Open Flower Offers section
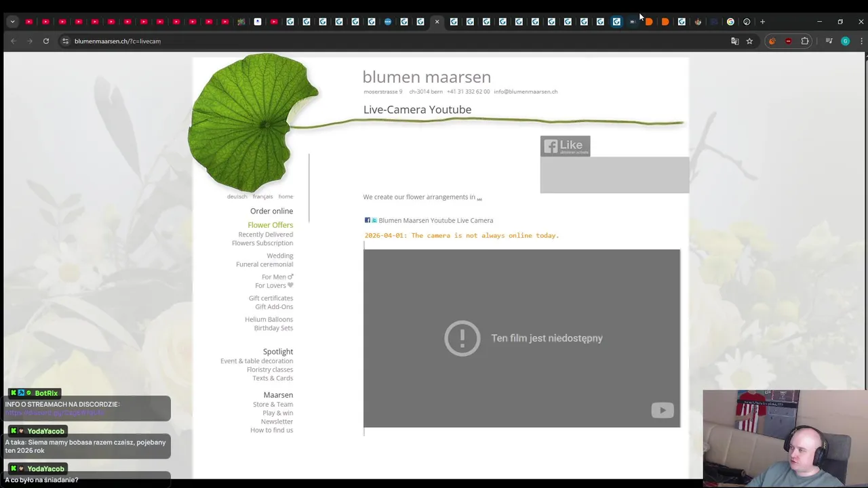Viewport: 868px width, 488px height. point(270,225)
